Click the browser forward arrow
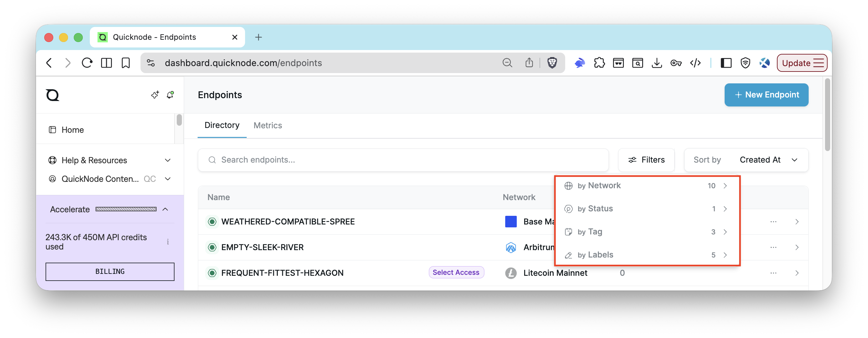Viewport: 868px width, 338px height. (x=68, y=63)
